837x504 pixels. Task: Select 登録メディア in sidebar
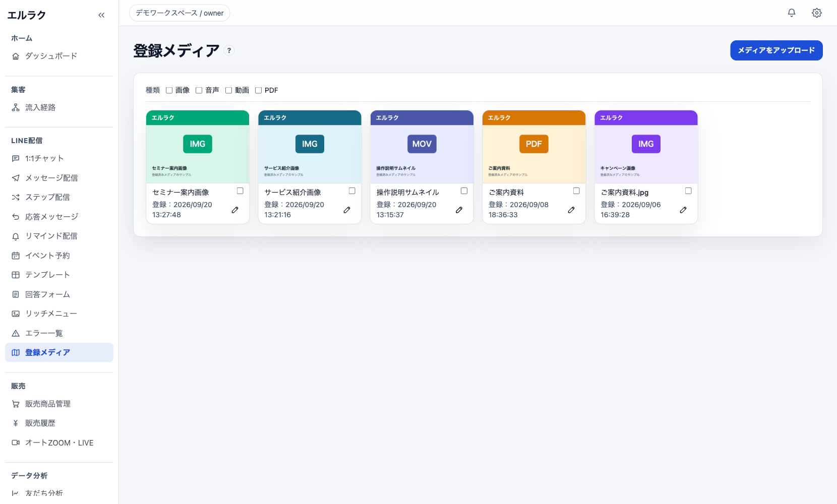pyautogui.click(x=59, y=352)
